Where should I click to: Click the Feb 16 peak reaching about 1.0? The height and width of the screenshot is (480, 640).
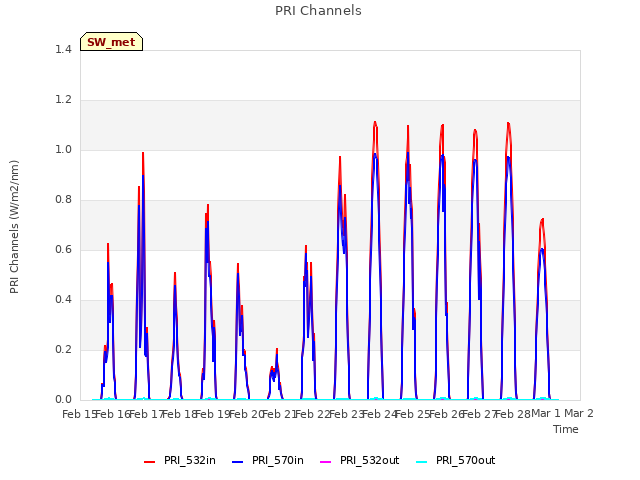pos(143,153)
